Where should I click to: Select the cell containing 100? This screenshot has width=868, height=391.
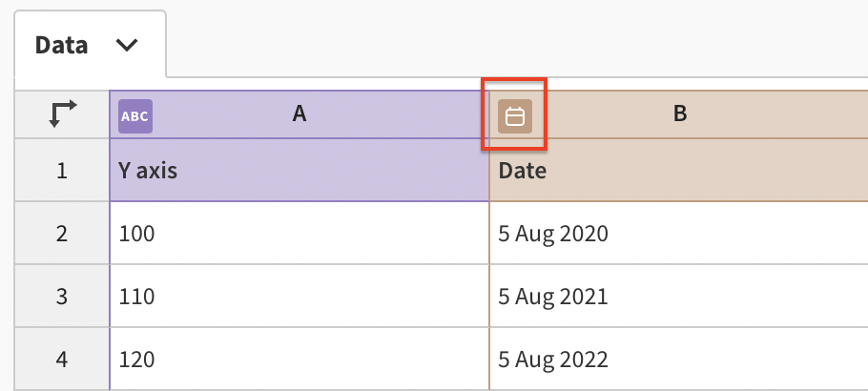[x=300, y=233]
